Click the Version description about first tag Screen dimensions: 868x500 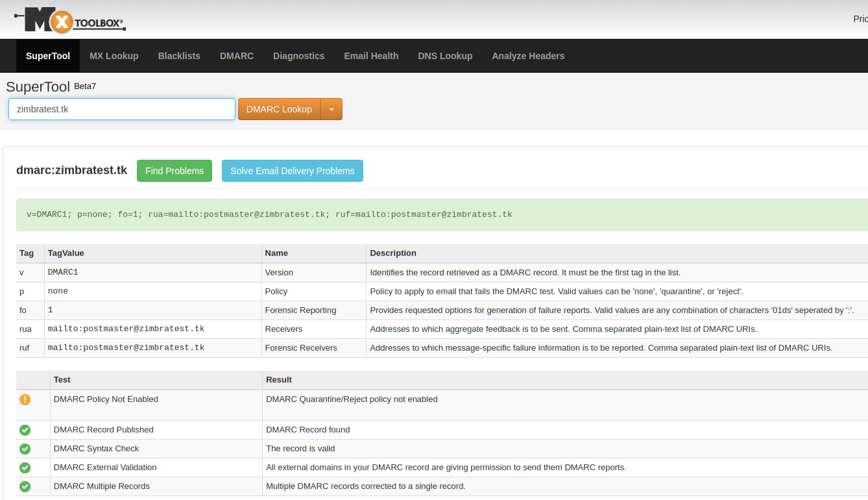click(x=525, y=273)
